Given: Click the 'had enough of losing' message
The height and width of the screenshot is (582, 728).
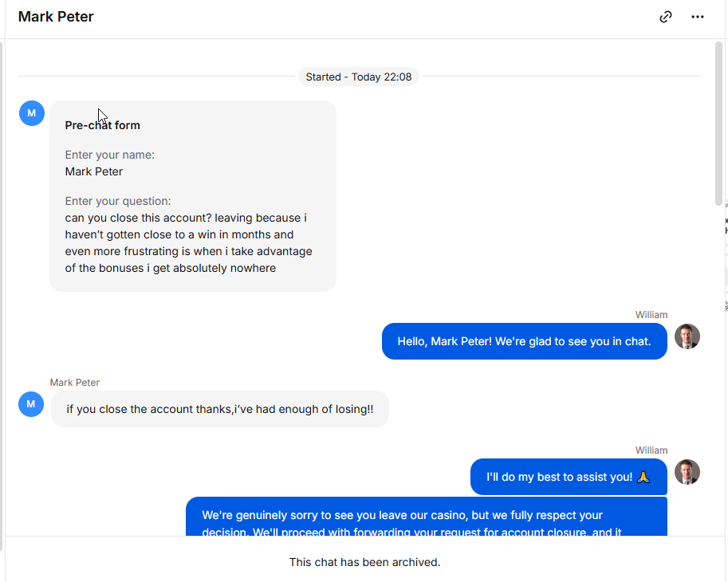Looking at the screenshot, I should (219, 409).
